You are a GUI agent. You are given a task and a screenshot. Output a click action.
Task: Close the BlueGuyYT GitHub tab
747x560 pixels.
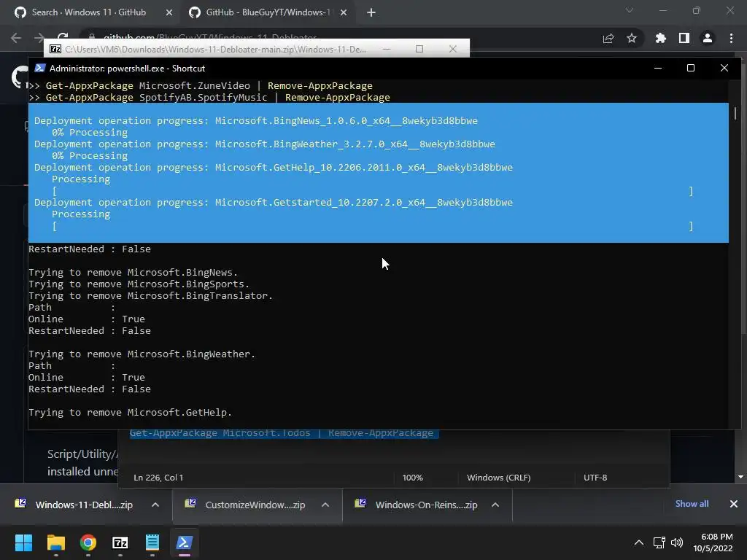click(x=344, y=13)
